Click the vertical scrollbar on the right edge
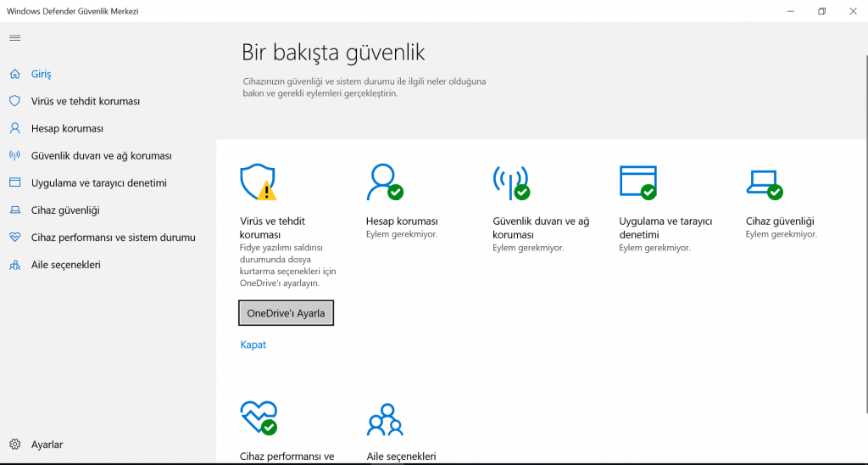This screenshot has height=465, width=868. [865, 232]
